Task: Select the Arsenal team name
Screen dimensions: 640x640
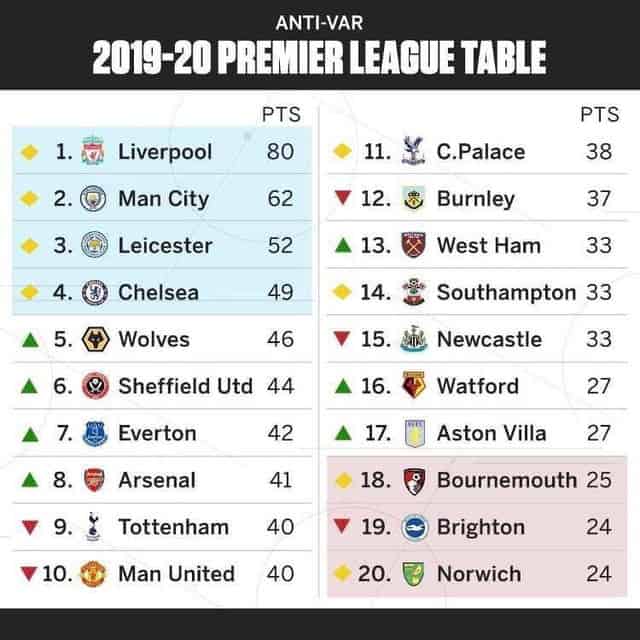Action: pos(157,480)
